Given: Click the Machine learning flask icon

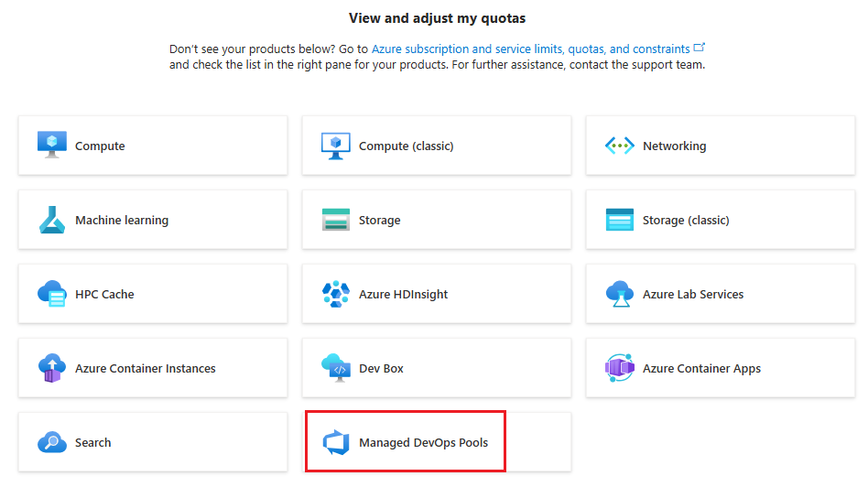Looking at the screenshot, I should click(52, 220).
